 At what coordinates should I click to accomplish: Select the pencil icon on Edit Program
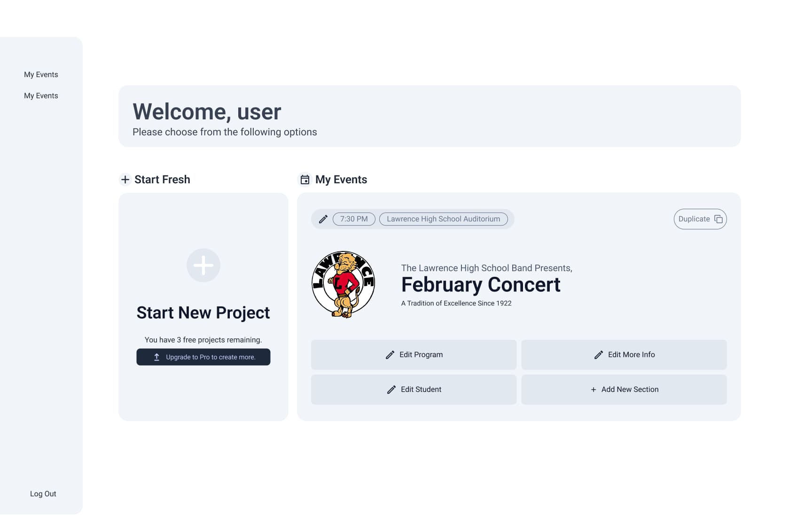pyautogui.click(x=390, y=355)
